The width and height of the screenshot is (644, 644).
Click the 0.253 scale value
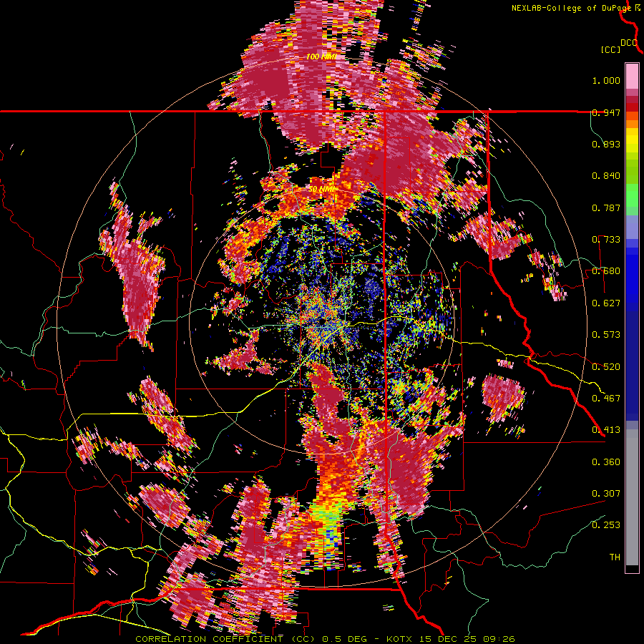click(x=606, y=525)
